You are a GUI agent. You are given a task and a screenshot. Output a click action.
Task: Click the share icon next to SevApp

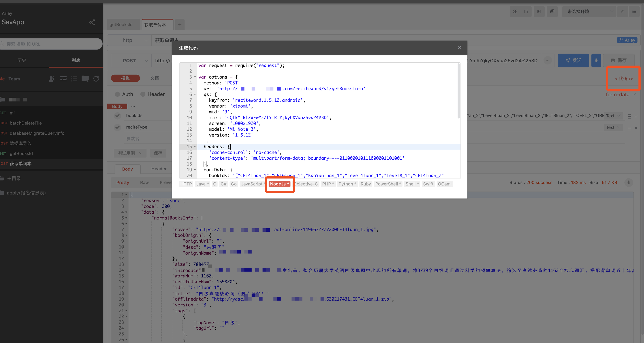click(92, 23)
